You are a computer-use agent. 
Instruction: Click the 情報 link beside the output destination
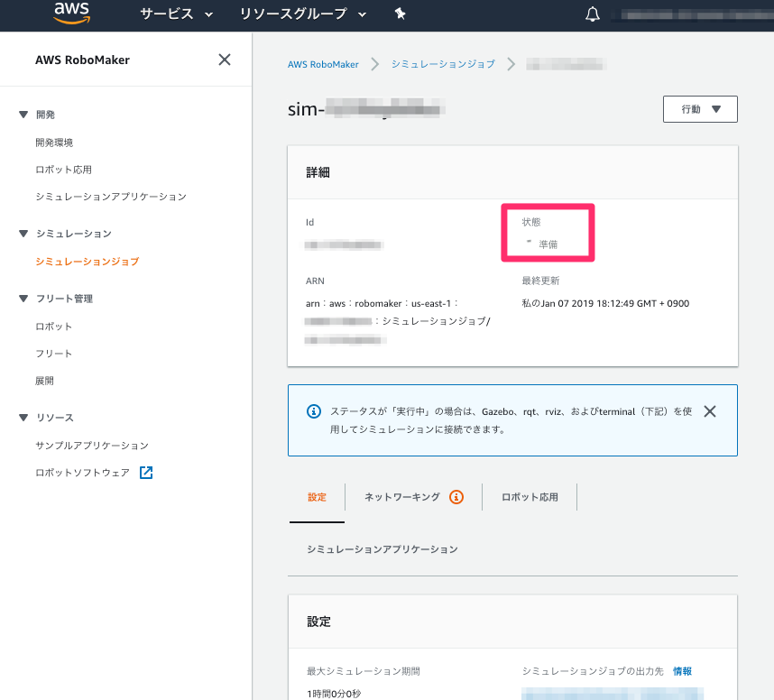681,671
